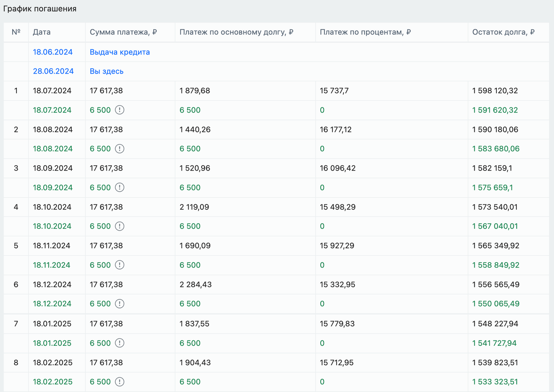554x392 pixels.
Task: Click info icon in the green 18.12.2024 row
Action: click(120, 304)
